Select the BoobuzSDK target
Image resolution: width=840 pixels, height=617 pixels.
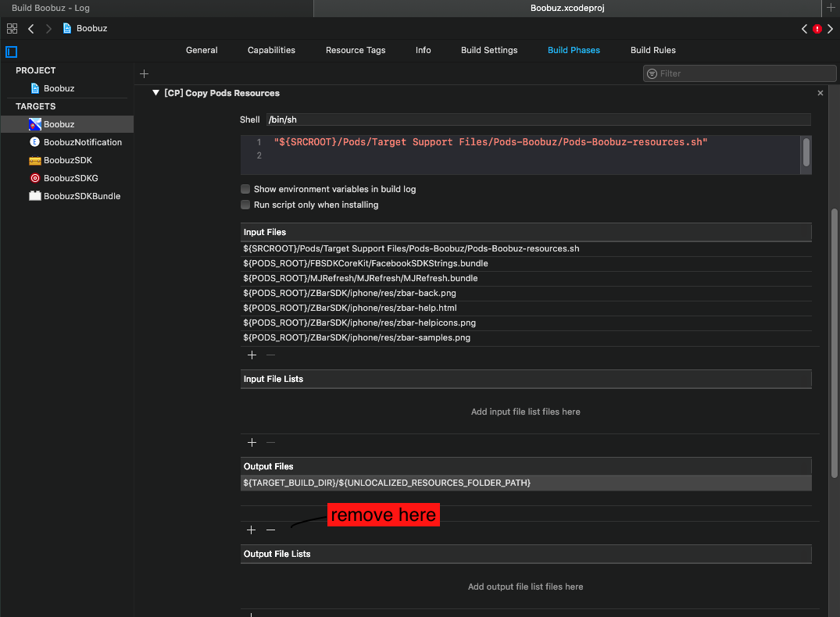[x=67, y=160]
